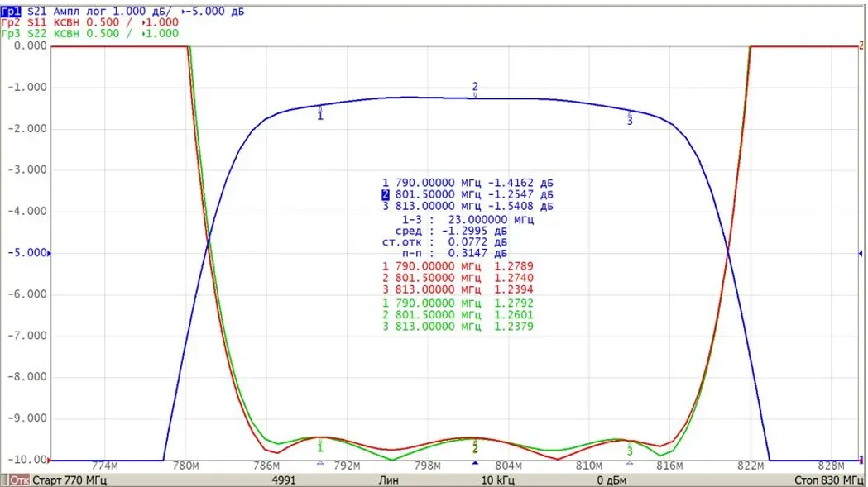Click the 'сред : -1.2995 дБ' mean readout

pos(451,231)
